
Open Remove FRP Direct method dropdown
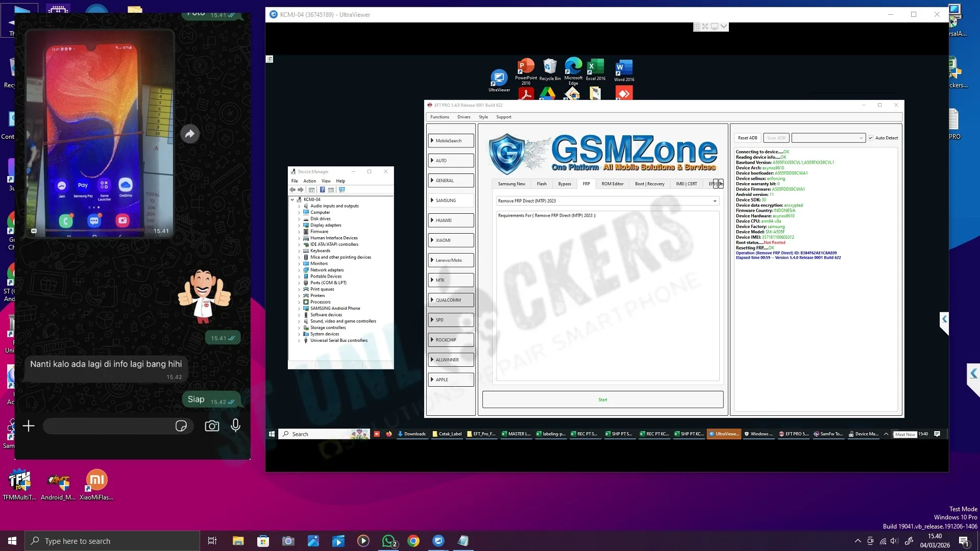tap(715, 201)
